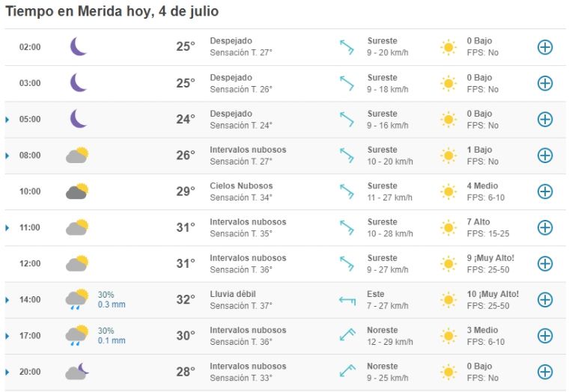Click the plus icon for 02:00 row

point(545,47)
